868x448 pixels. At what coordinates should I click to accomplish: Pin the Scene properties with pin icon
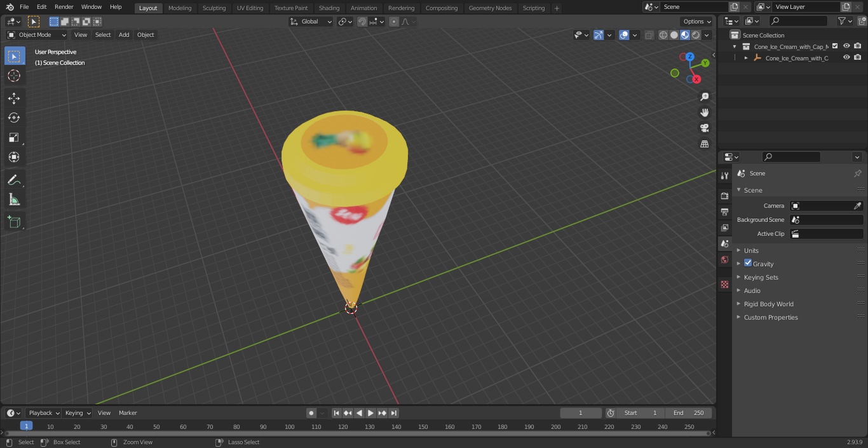pyautogui.click(x=857, y=173)
